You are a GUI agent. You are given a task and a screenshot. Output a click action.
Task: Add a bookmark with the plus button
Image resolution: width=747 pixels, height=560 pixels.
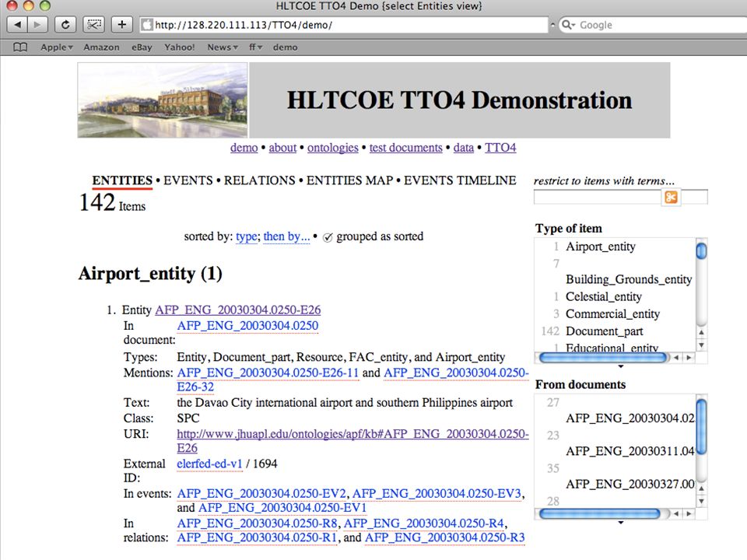[x=122, y=25]
